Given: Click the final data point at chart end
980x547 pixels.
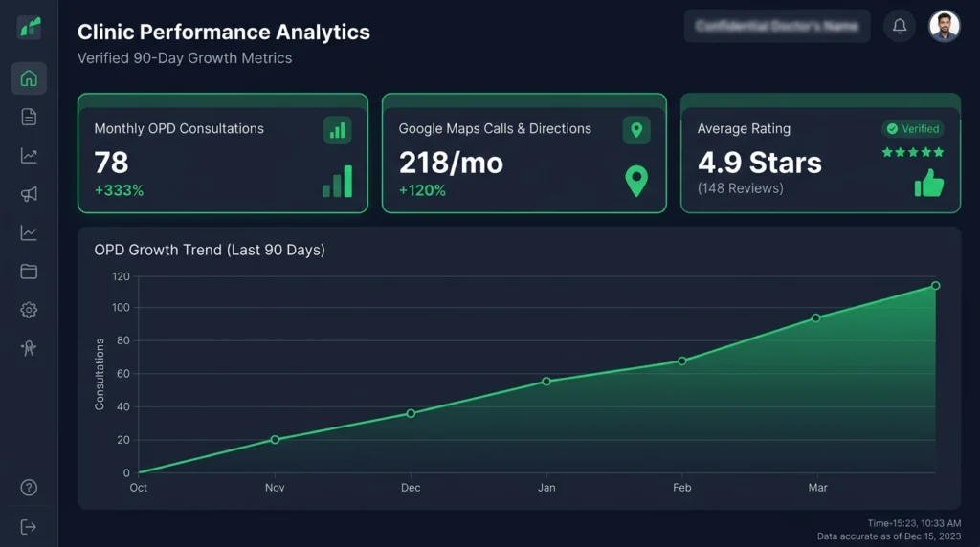Looking at the screenshot, I should (x=936, y=285).
